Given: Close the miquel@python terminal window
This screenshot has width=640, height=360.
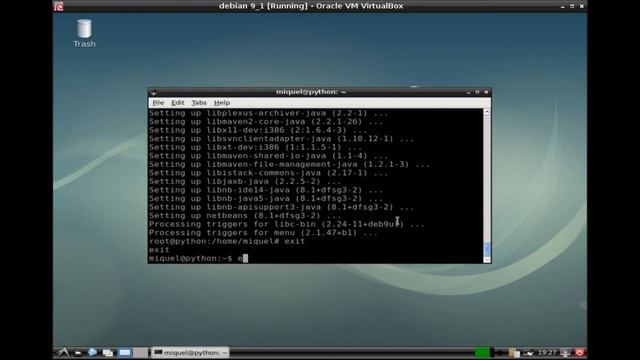Looking at the screenshot, I should pos(486,92).
